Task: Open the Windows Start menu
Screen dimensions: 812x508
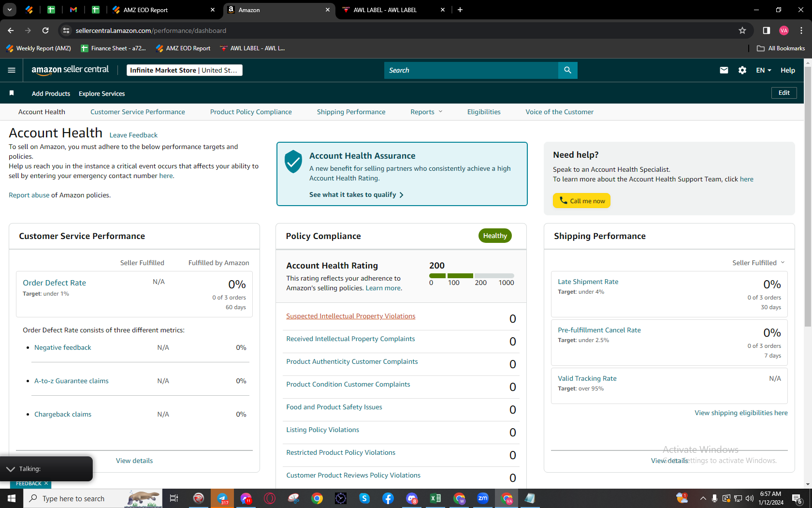Action: pos(12,498)
